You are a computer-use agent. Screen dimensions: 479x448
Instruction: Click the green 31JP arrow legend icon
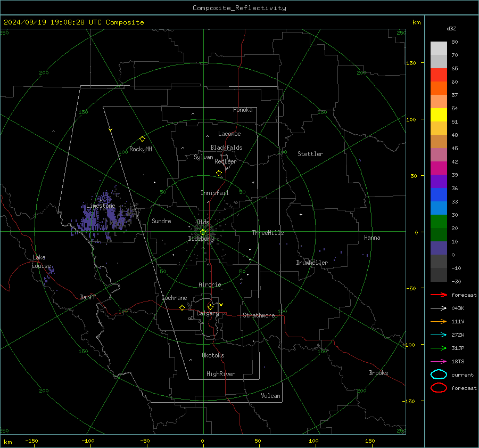(x=439, y=348)
